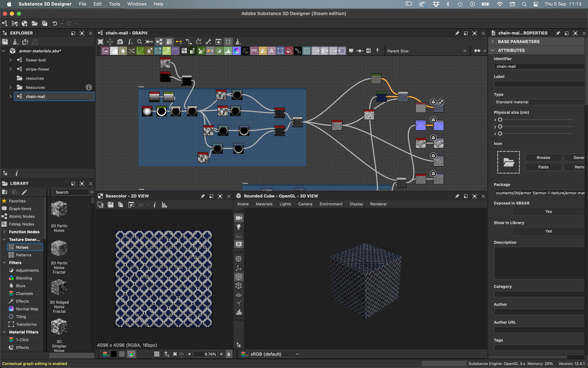588x368 pixels.
Task: Toggle the camera button in 3D view sidebar
Action: 239,218
